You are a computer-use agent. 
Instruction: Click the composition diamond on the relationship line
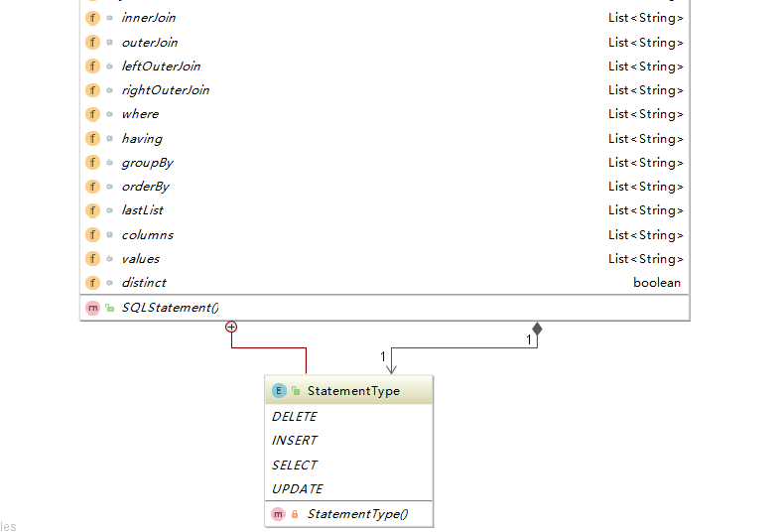pos(537,328)
